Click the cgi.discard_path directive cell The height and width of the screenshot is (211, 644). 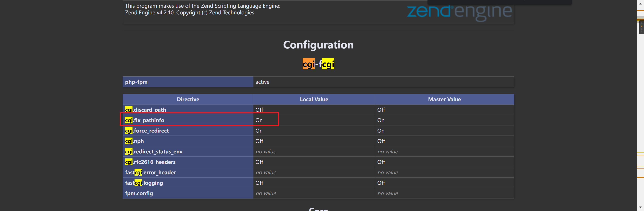(x=188, y=110)
